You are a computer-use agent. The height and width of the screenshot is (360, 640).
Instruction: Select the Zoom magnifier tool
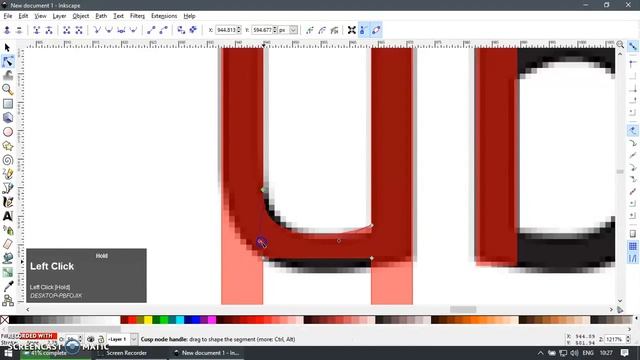[x=7, y=89]
